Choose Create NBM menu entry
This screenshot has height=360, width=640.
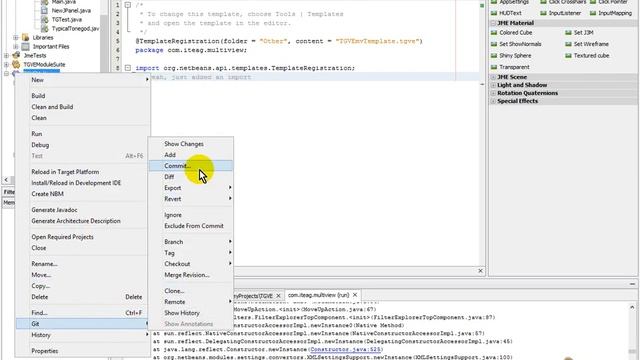coord(83,194)
